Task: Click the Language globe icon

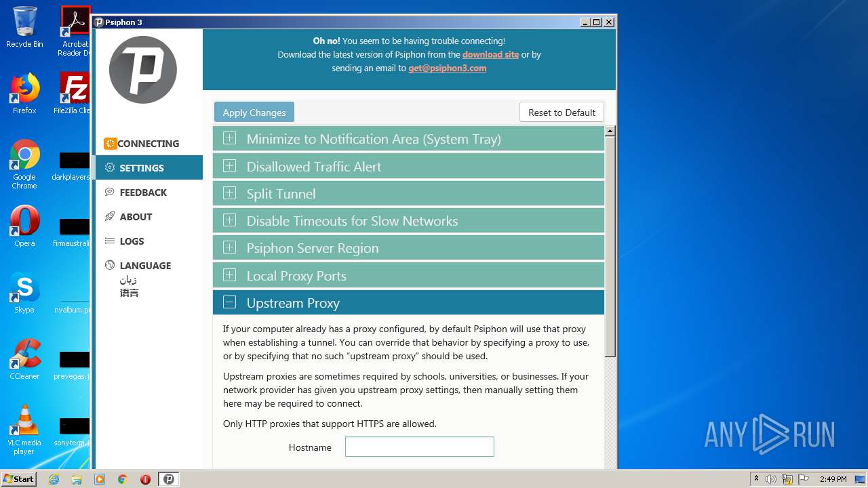Action: coord(110,266)
